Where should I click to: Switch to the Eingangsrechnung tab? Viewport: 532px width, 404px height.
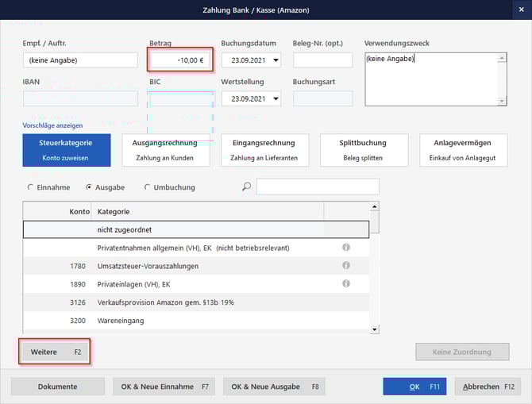(x=264, y=150)
